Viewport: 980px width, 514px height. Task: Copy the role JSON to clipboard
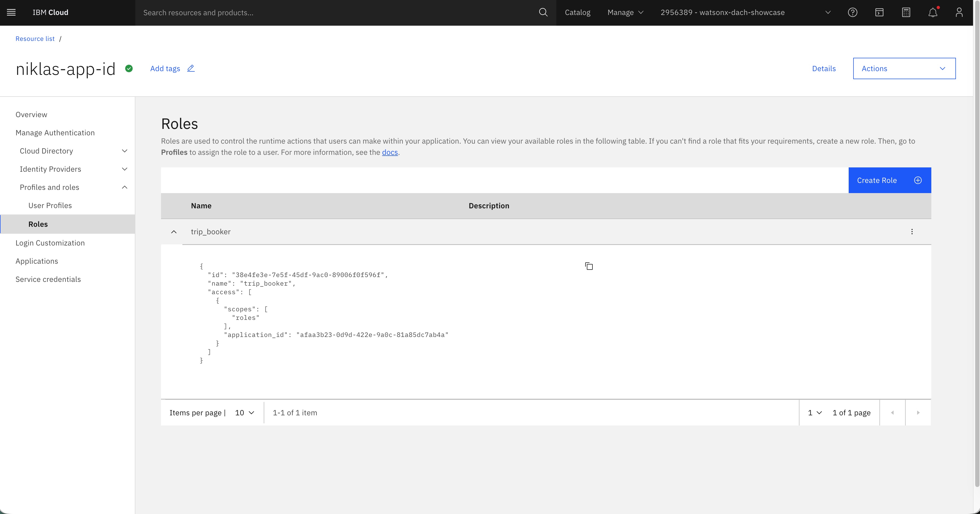click(x=589, y=266)
